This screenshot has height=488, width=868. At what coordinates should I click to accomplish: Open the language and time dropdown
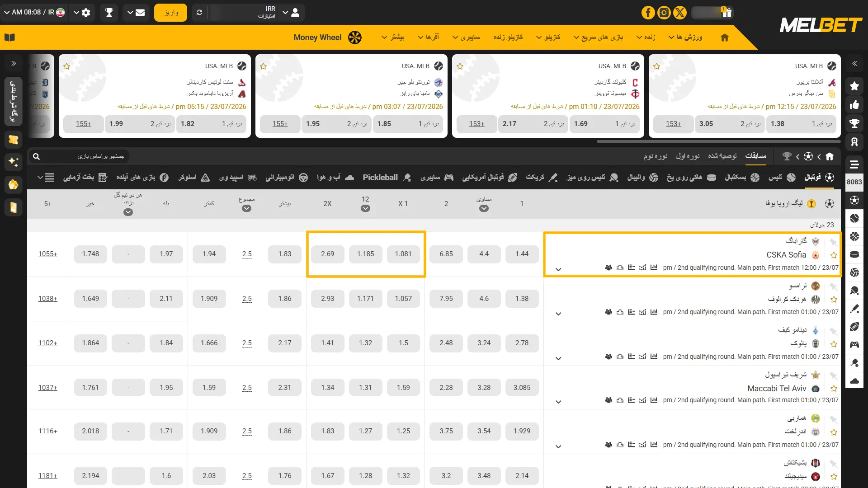tap(34, 13)
